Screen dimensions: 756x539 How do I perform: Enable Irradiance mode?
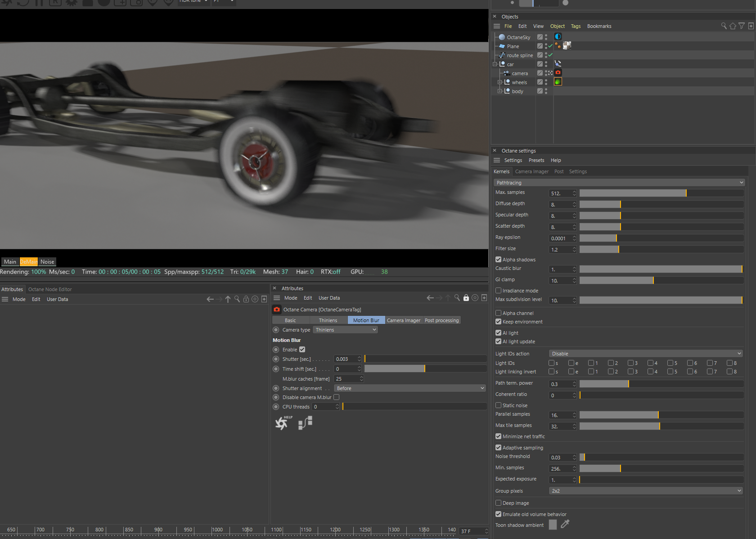click(x=499, y=291)
